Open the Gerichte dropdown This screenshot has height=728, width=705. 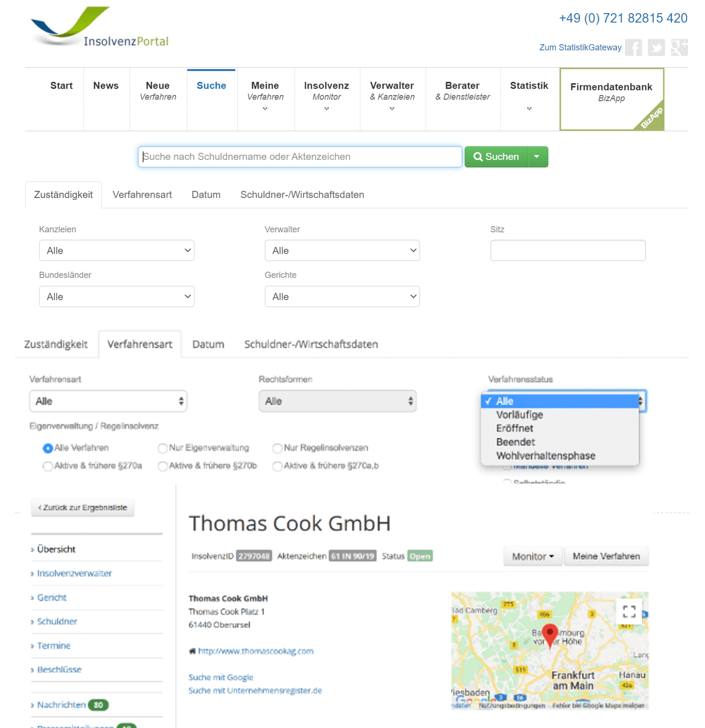pyautogui.click(x=342, y=296)
